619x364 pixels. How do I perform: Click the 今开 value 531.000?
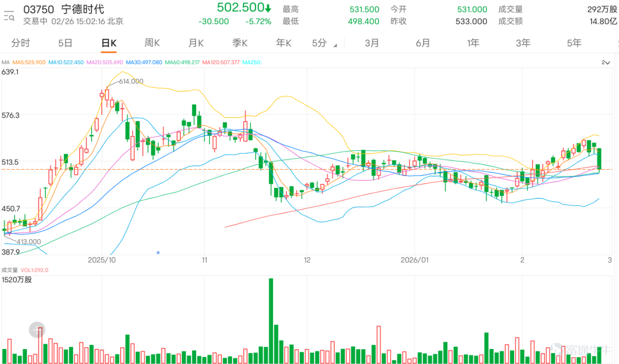coord(472,9)
